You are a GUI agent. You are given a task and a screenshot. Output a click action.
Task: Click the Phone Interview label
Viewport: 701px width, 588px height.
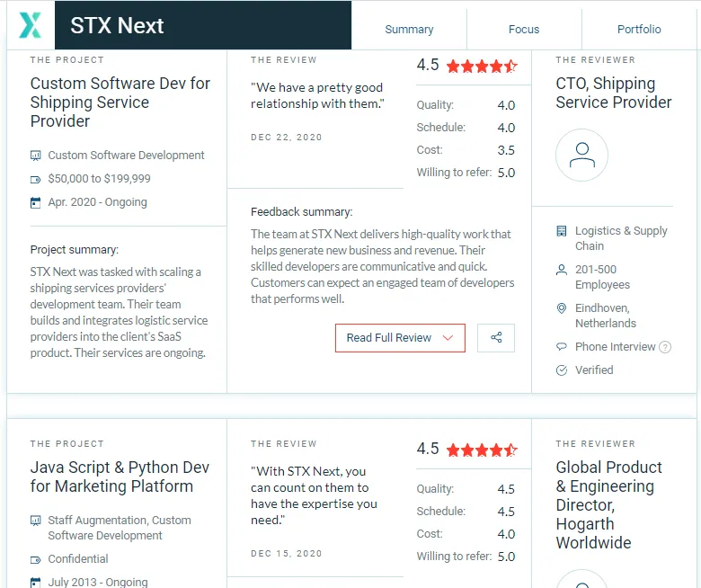(x=615, y=347)
